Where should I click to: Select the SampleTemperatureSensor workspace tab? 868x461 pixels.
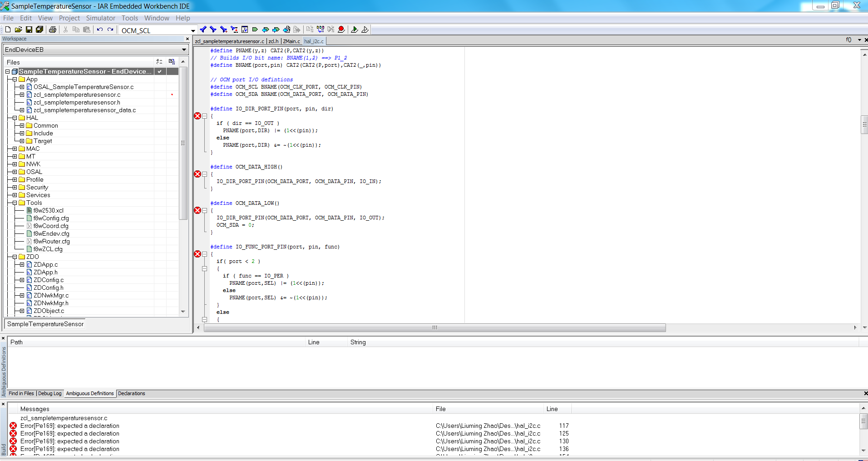pyautogui.click(x=45, y=324)
